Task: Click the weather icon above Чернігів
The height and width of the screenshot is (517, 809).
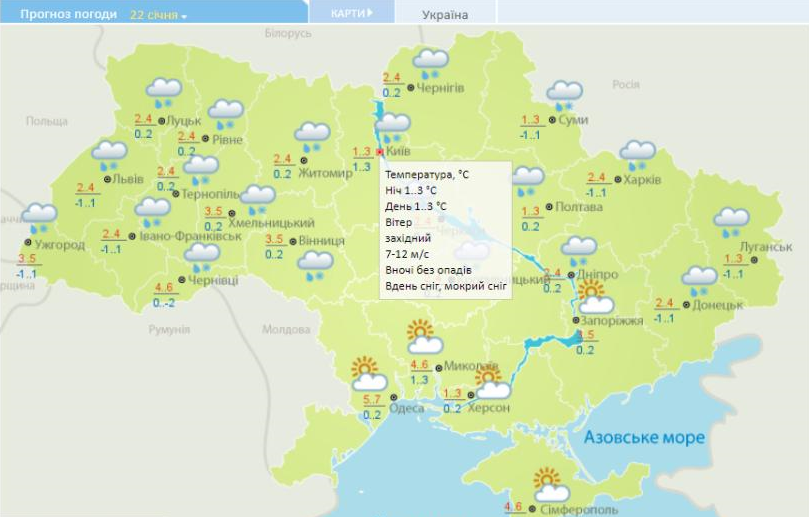Action: tap(431, 62)
